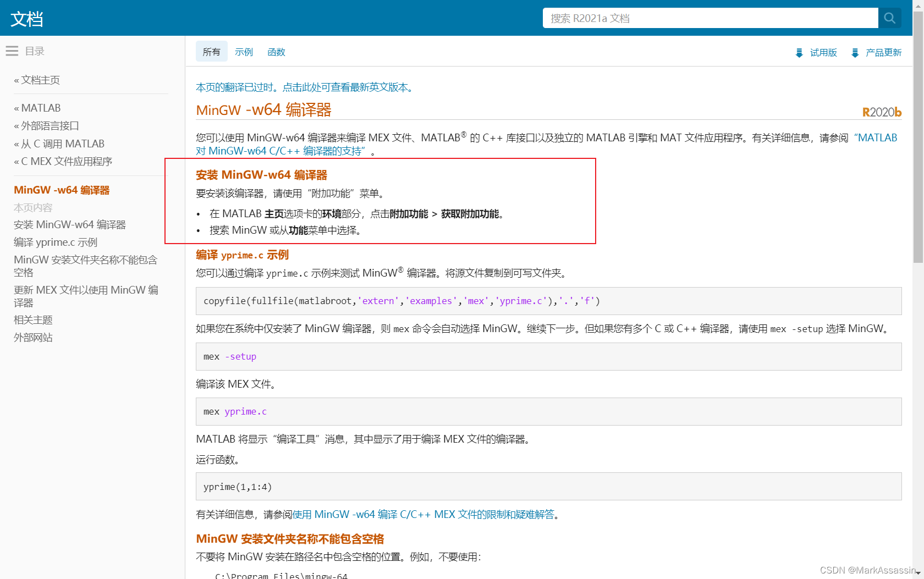
Task: Select 安装 MinGW-w64 编译器 in sidebar
Action: tap(70, 224)
